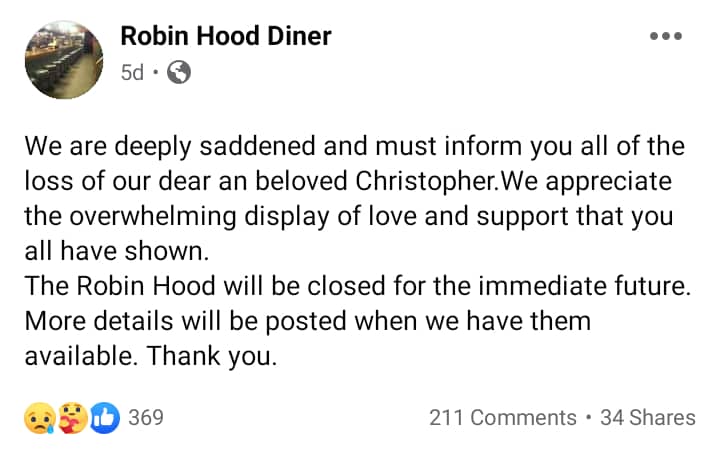Click the 'all have shown' text line
720x451 pixels.
pos(117,251)
